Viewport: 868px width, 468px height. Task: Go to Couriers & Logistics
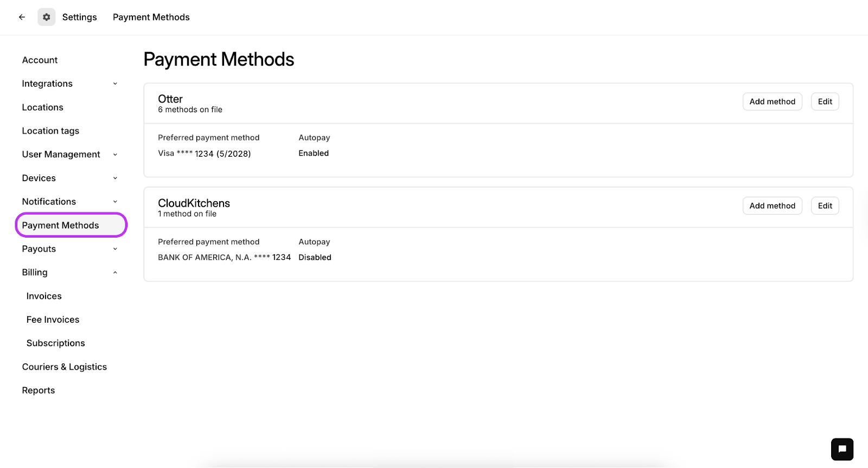tap(64, 367)
